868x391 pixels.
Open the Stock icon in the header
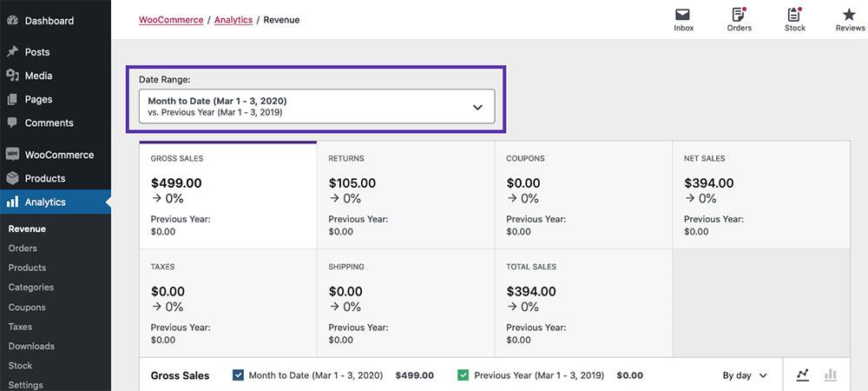click(794, 15)
